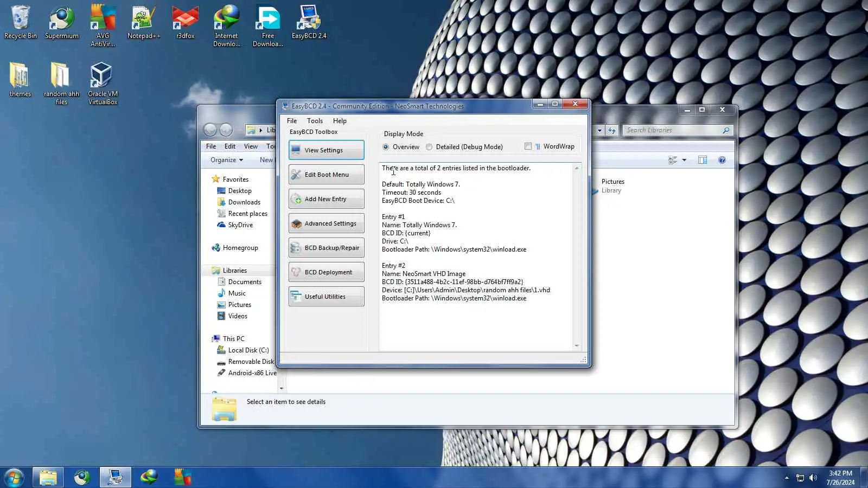868x488 pixels.
Task: Select the EasyBCD 2.4 desktop shortcut
Action: coord(309,23)
